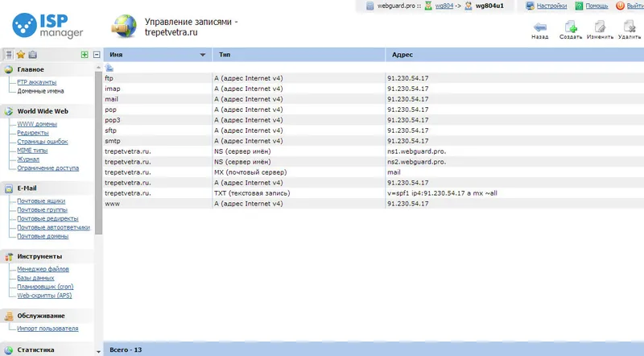Collapse the Инструменты section
Image resolution: width=644 pixels, height=356 pixels.
(x=39, y=256)
